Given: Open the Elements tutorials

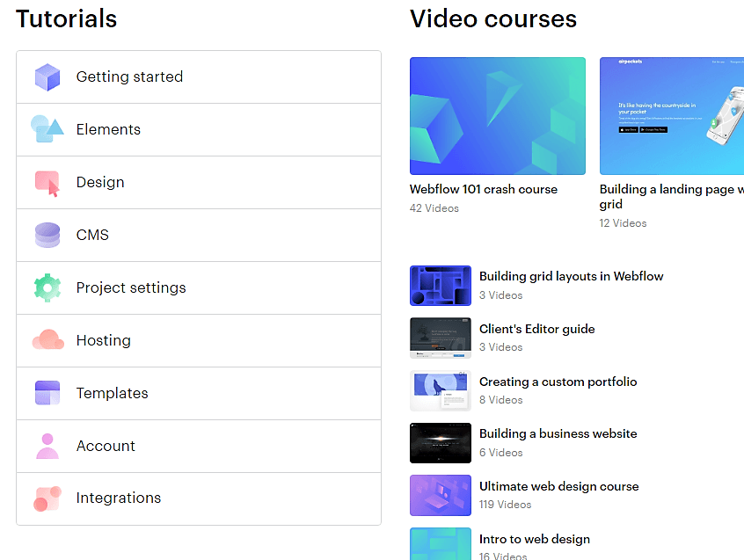Looking at the screenshot, I should pyautogui.click(x=199, y=129).
